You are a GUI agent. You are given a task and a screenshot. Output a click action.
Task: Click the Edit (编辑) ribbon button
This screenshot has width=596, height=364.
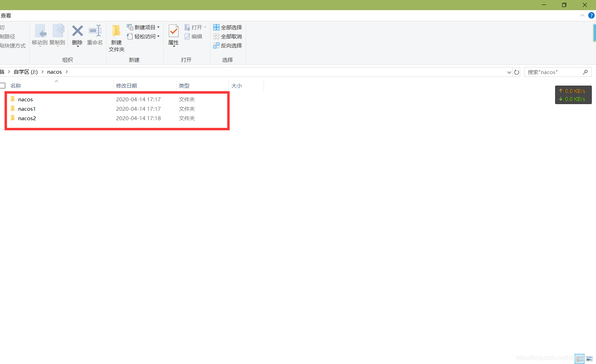coord(193,36)
